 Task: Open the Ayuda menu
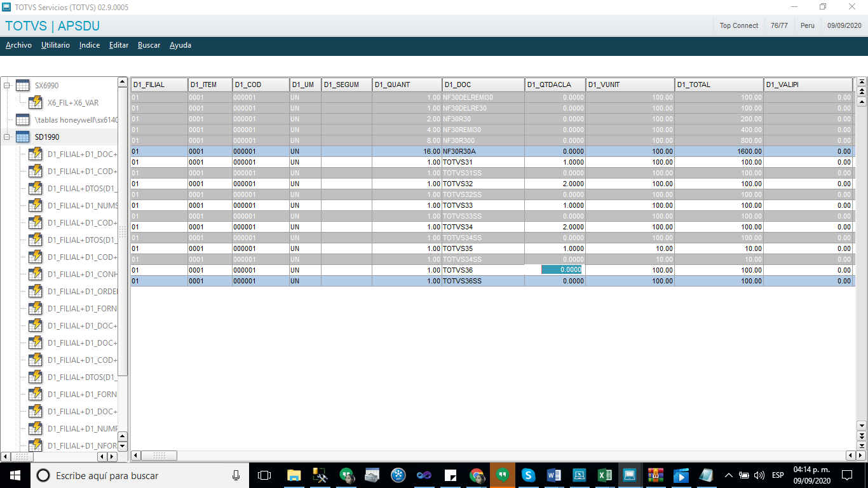point(180,45)
